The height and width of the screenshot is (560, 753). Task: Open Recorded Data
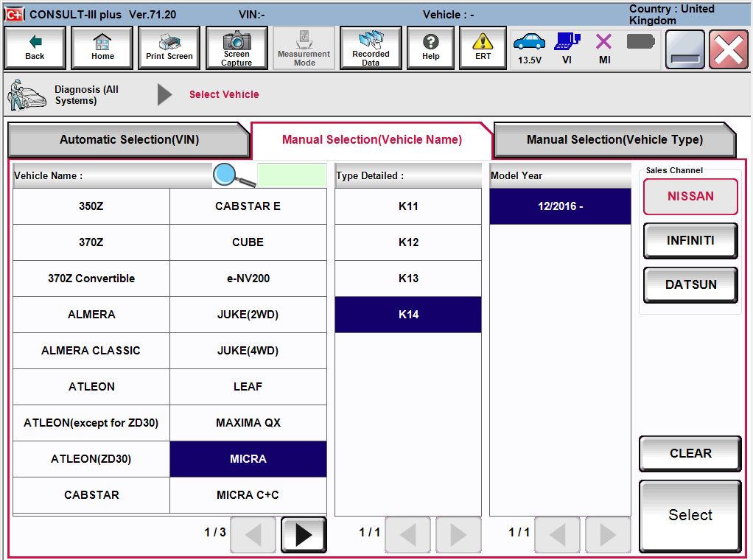(371, 48)
